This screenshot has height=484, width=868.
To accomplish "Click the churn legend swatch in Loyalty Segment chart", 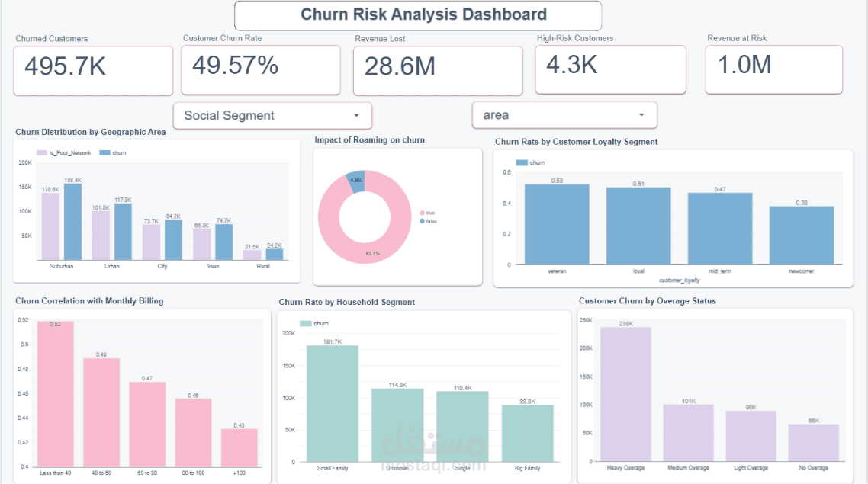I will (x=522, y=162).
